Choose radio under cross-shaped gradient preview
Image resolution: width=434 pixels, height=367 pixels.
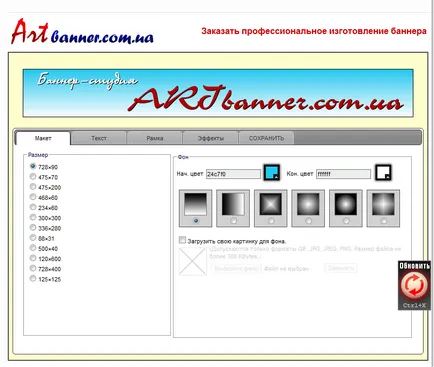pos(384,221)
